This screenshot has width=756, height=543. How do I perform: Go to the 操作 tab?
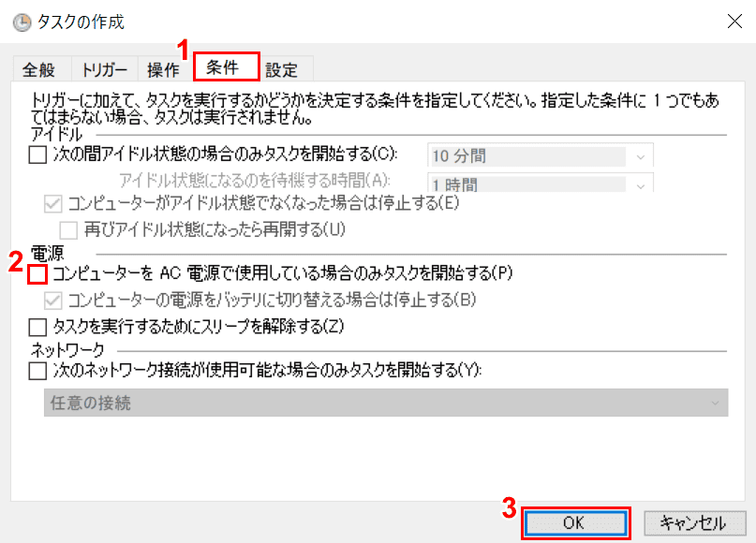coord(163,70)
